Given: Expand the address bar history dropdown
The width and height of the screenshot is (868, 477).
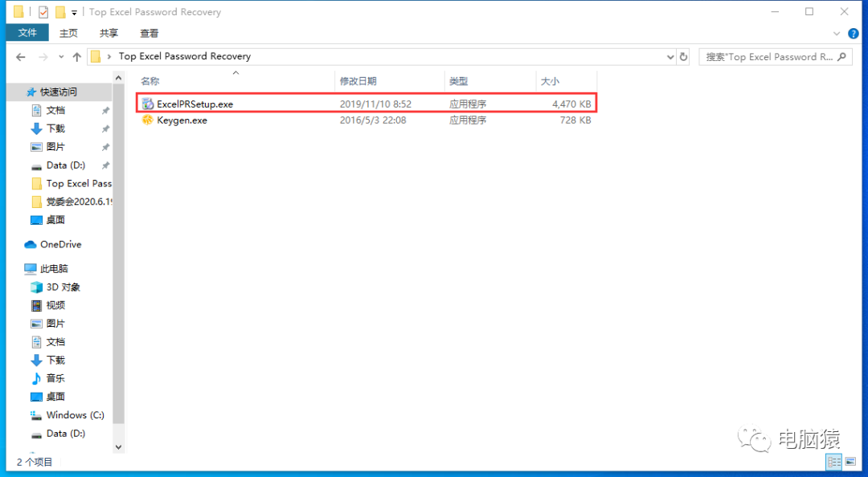Looking at the screenshot, I should click(670, 56).
